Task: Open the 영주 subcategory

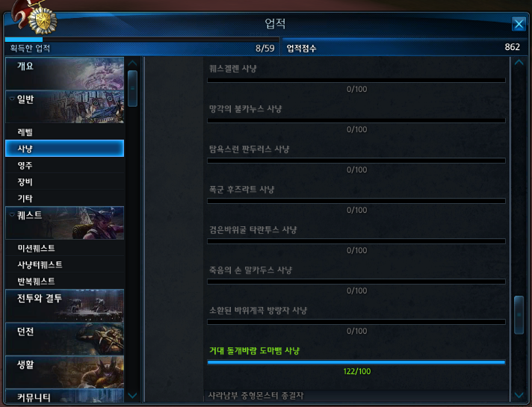Action: coord(65,165)
